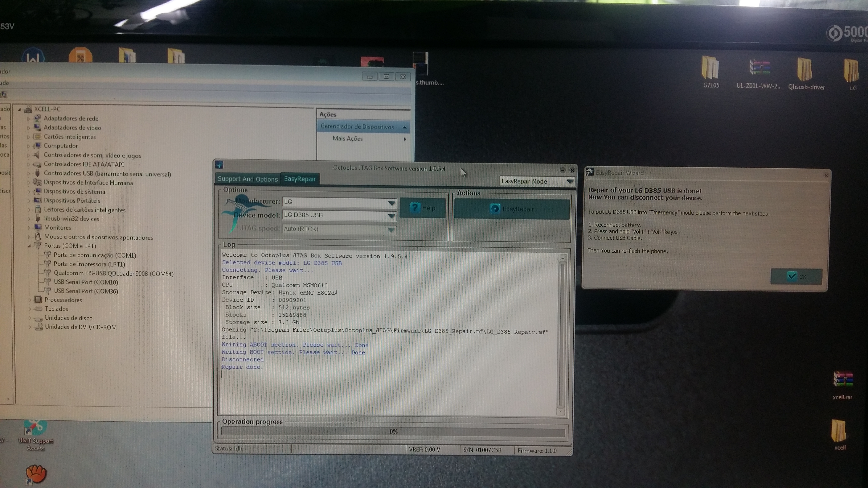Click the EasyRepair action button
This screenshot has width=868, height=488.
click(512, 209)
